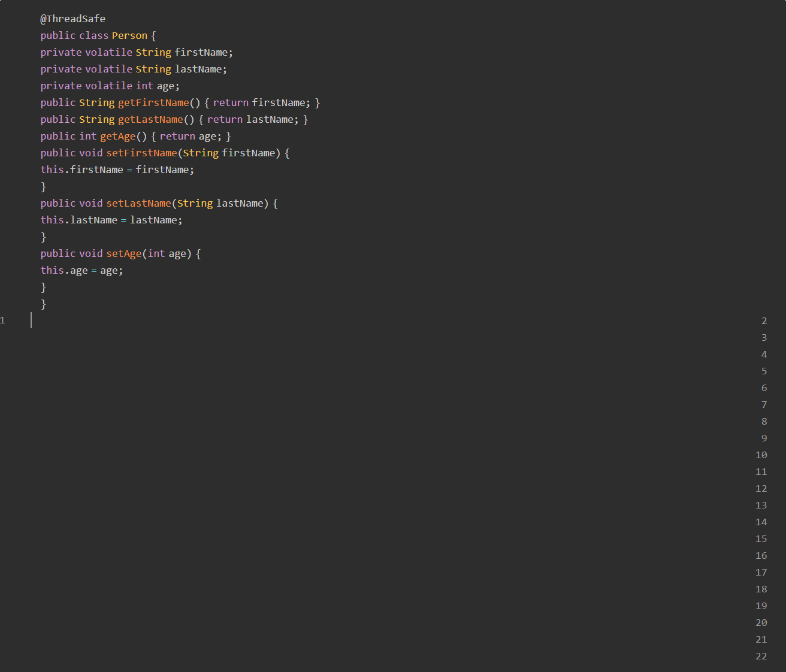Click the setAge method name
Viewport: 786px width, 672px height.
(124, 253)
